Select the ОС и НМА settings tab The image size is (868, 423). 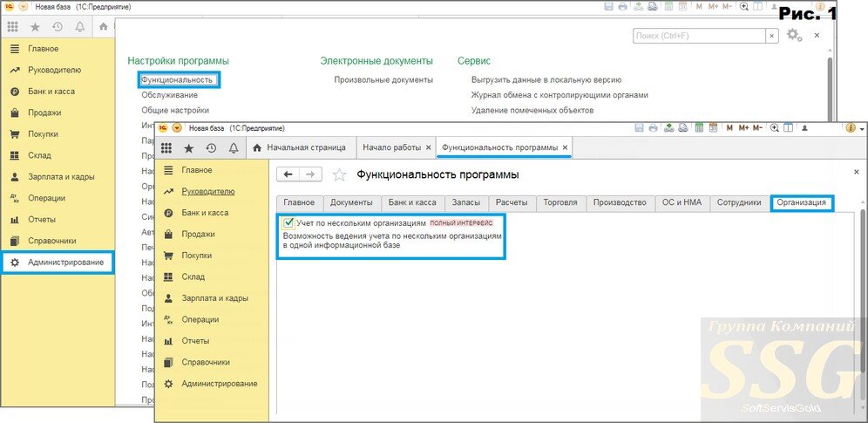tap(682, 202)
